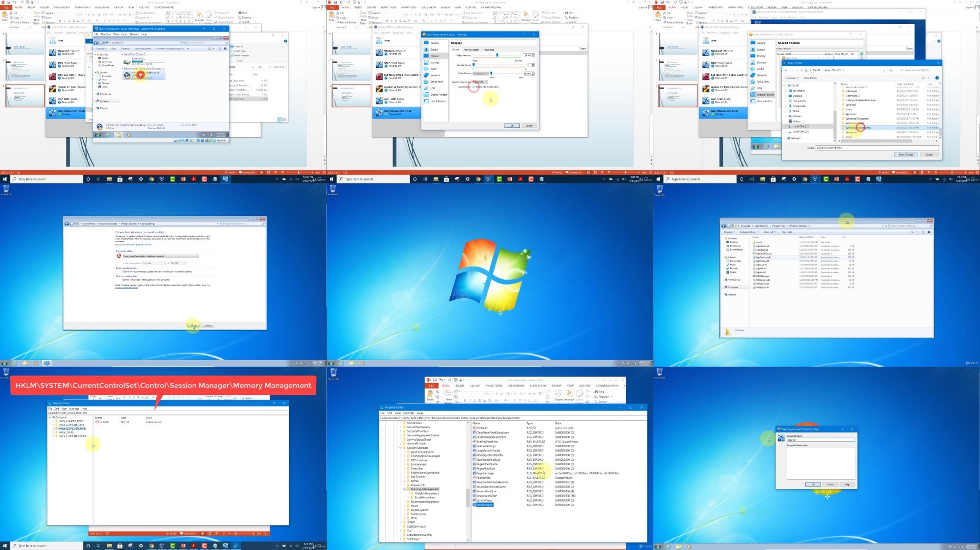Open Edit menu in Memory Management Registry Editor
This screenshot has height=550, width=980.
coord(389,413)
